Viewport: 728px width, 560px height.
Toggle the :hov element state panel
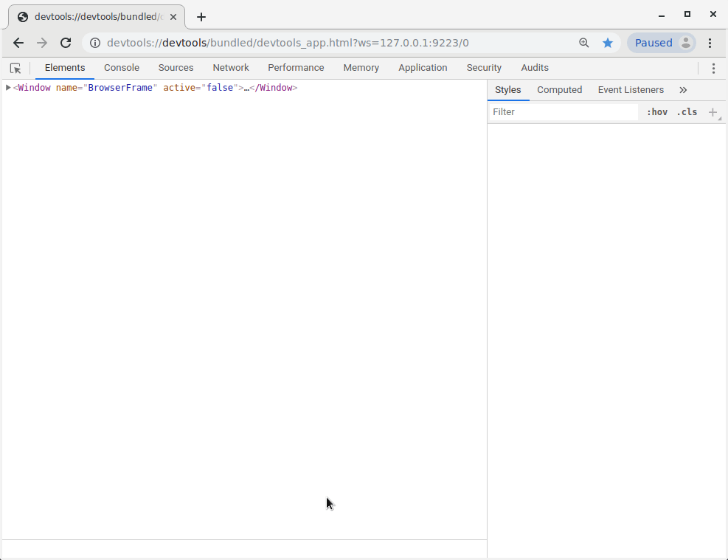[x=656, y=112]
